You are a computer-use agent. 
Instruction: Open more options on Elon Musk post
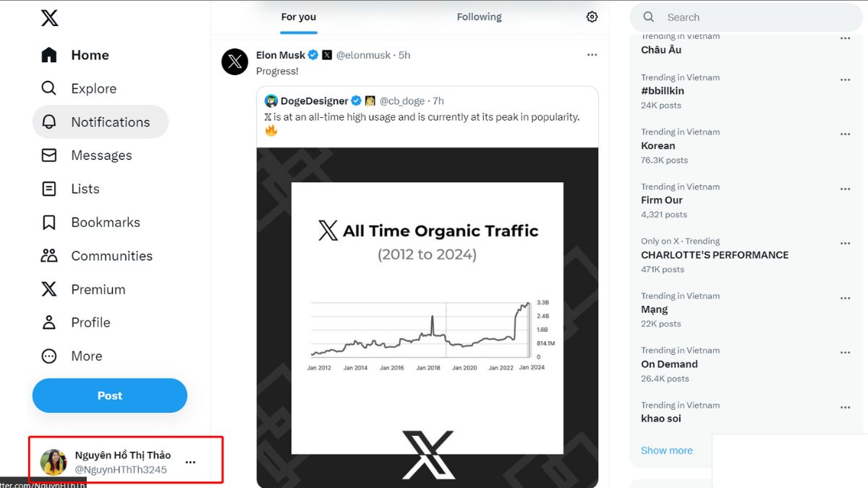click(592, 55)
